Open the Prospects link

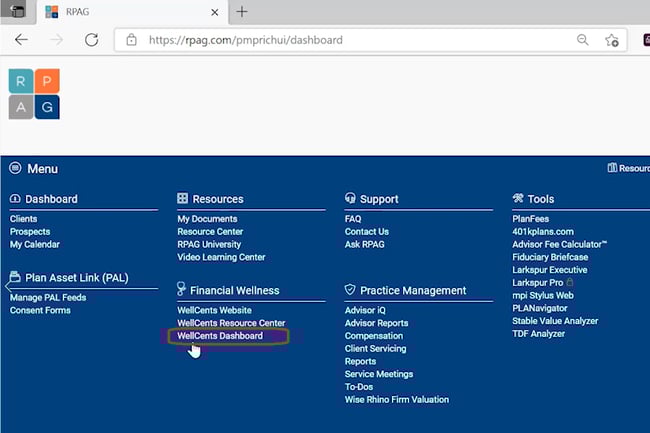coord(30,232)
